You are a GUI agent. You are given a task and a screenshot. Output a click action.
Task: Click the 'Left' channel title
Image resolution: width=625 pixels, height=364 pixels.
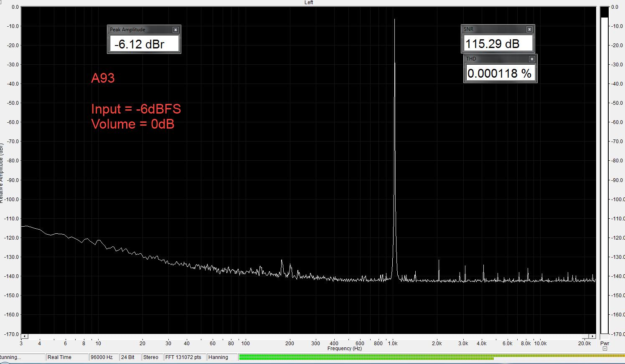coord(309,3)
